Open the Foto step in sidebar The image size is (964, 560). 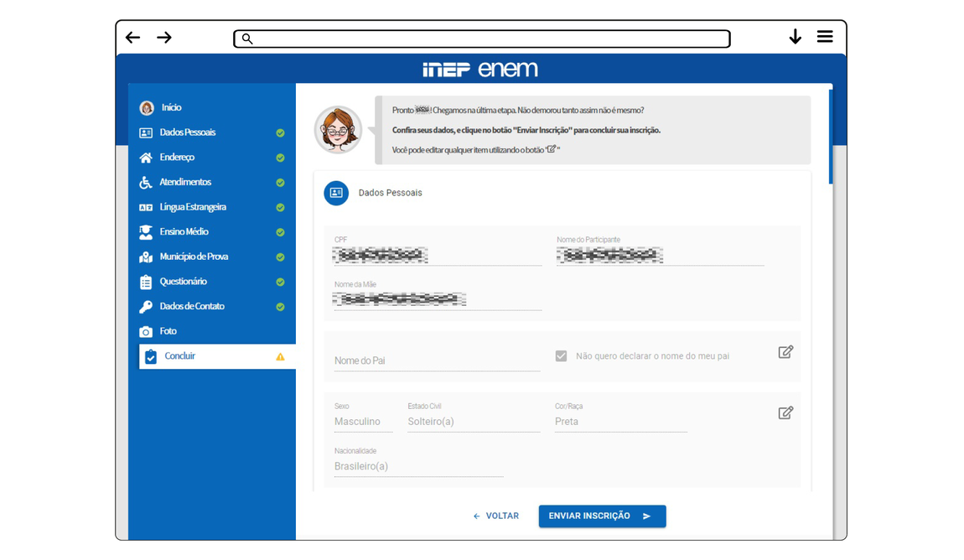point(168,331)
